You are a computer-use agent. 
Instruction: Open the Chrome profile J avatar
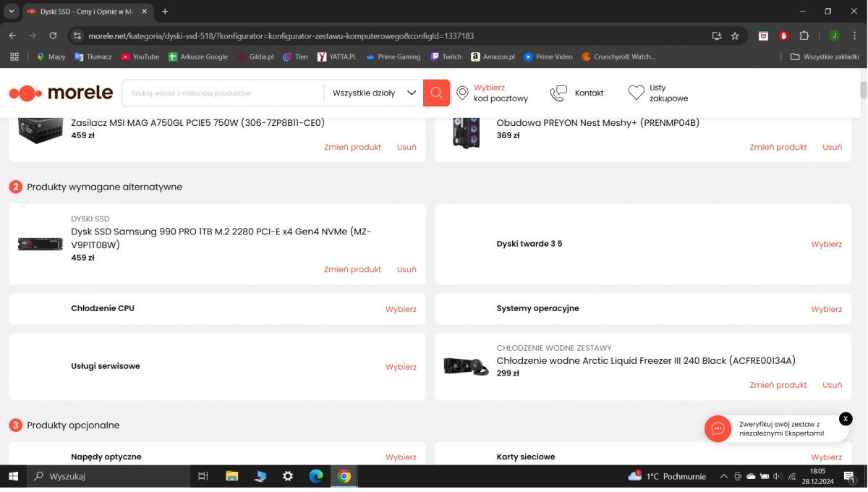point(834,35)
